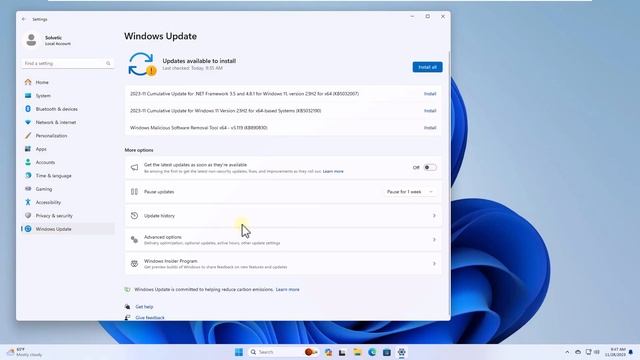This screenshot has width=640, height=360.
Task: Open File Explorer from the taskbar
Action: [x=358, y=352]
